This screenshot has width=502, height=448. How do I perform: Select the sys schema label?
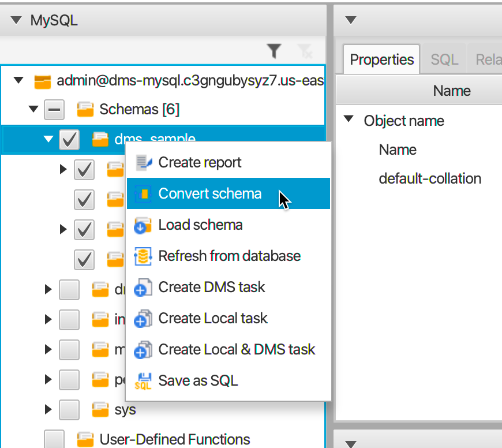125,409
